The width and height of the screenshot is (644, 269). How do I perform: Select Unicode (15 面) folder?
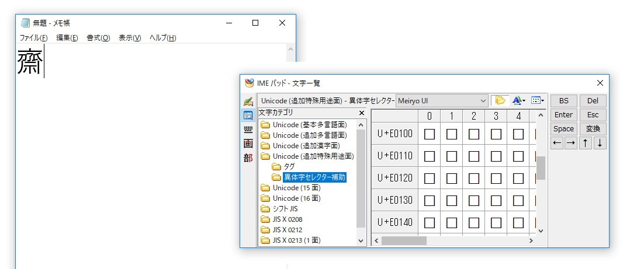pyautogui.click(x=290, y=188)
